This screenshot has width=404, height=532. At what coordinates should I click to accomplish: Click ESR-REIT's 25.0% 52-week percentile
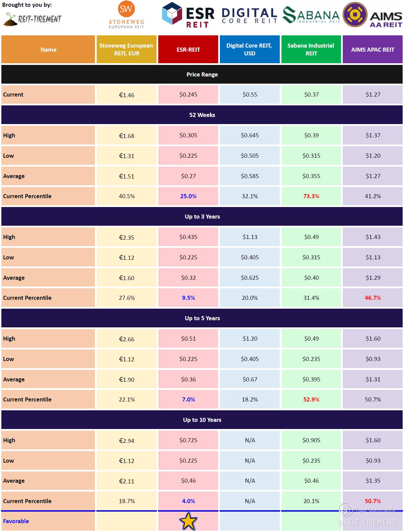coord(188,196)
